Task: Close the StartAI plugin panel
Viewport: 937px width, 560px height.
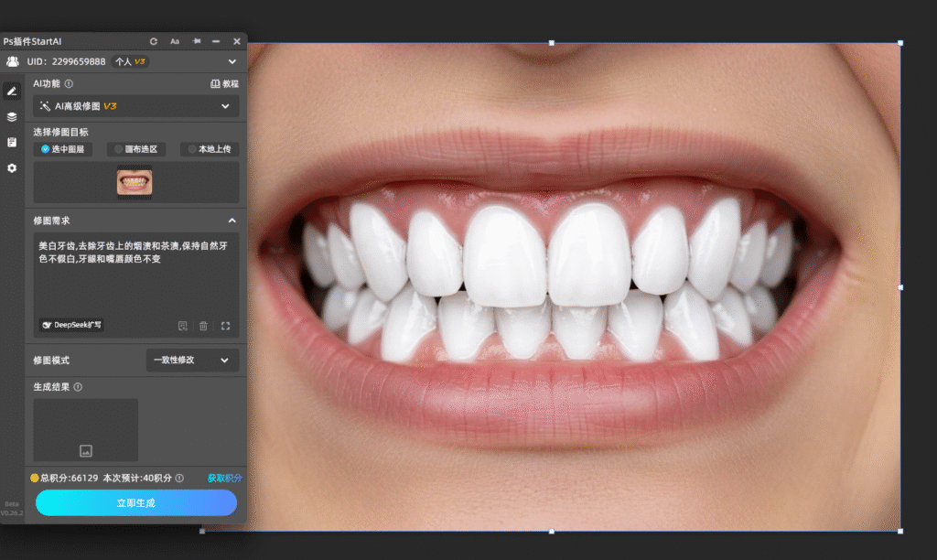Action: pos(237,41)
